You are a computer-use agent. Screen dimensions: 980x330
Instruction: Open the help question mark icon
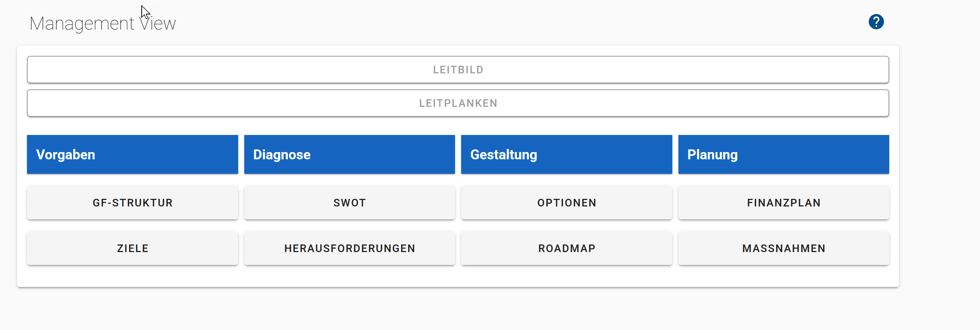point(876,22)
